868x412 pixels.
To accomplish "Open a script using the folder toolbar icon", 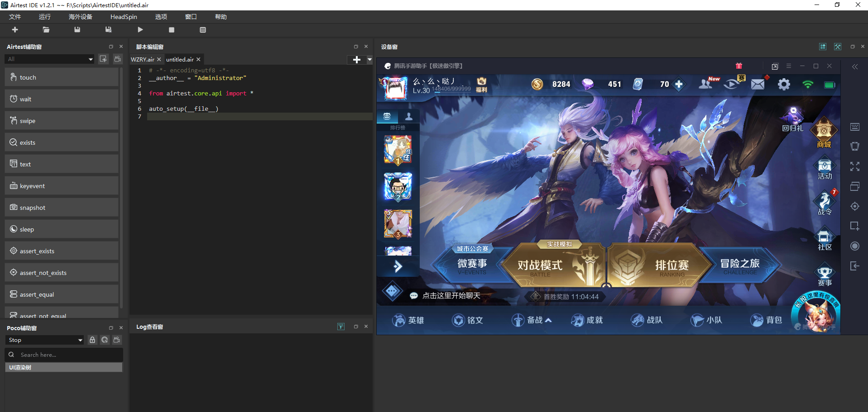I will [46, 30].
